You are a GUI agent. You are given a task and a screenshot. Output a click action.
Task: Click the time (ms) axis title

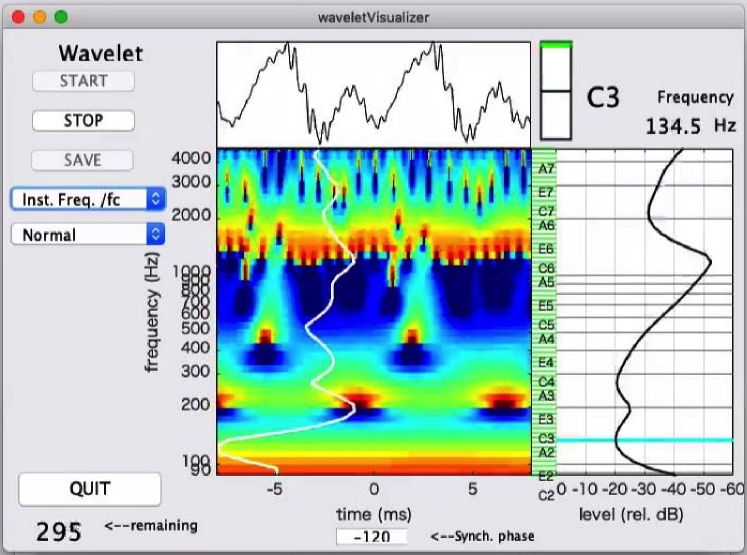(374, 515)
